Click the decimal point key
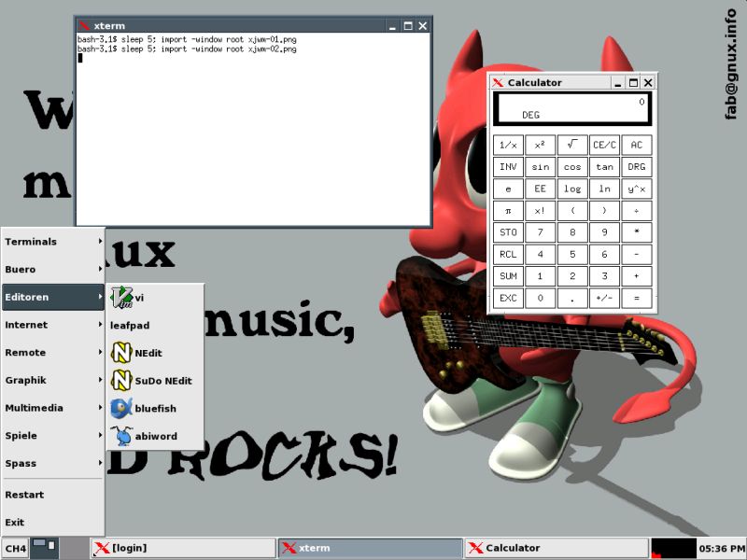Image resolution: width=747 pixels, height=560 pixels. point(572,298)
